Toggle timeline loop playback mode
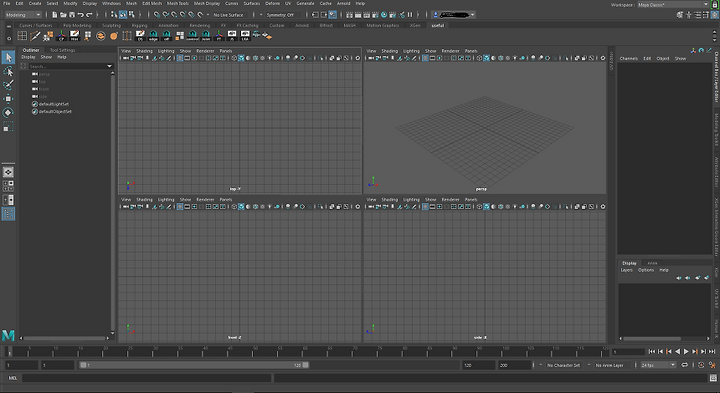Viewport: 720px width, 393px height. coord(684,365)
